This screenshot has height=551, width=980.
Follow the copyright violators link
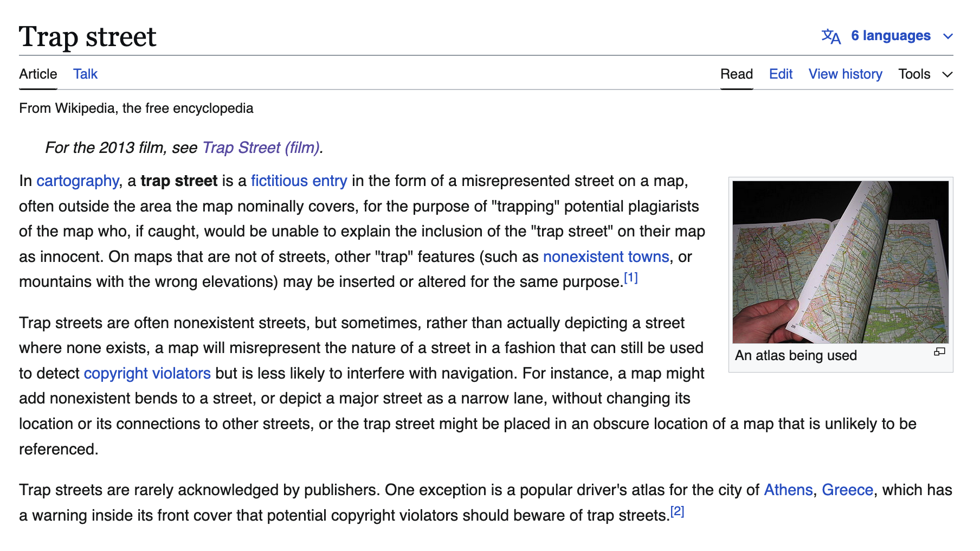[x=147, y=373]
